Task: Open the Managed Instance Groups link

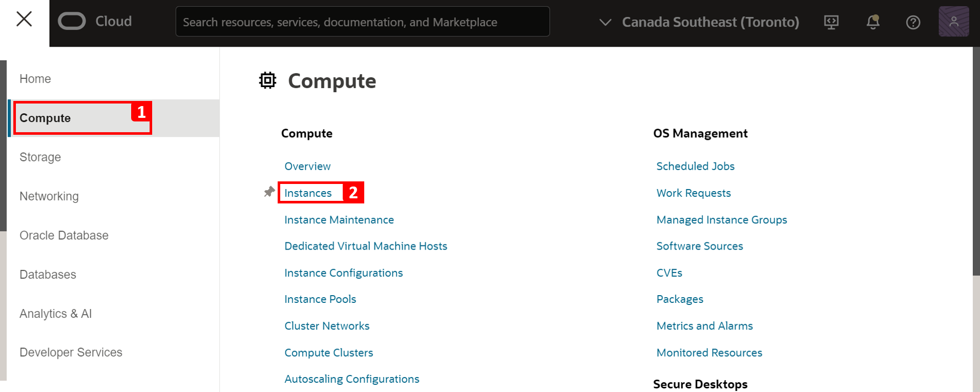Action: (721, 219)
